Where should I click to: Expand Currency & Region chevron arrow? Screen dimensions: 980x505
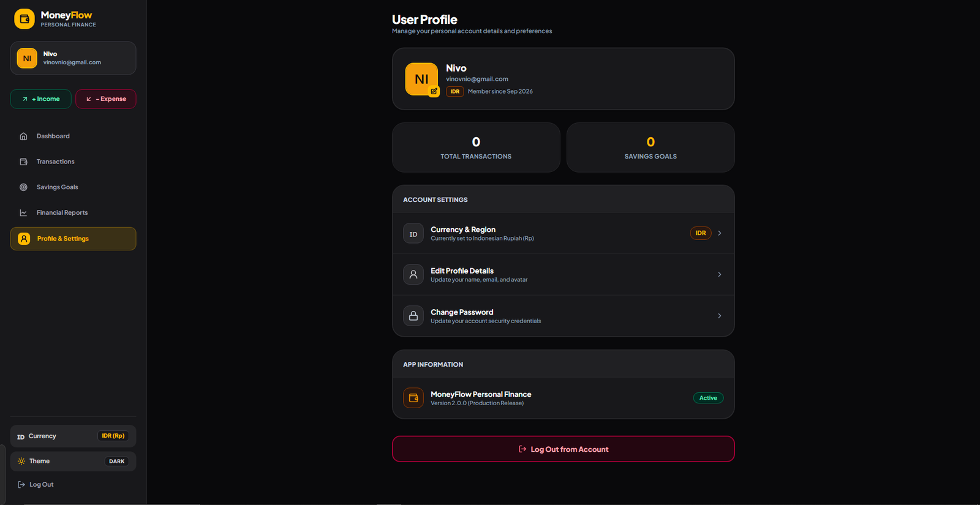point(720,233)
